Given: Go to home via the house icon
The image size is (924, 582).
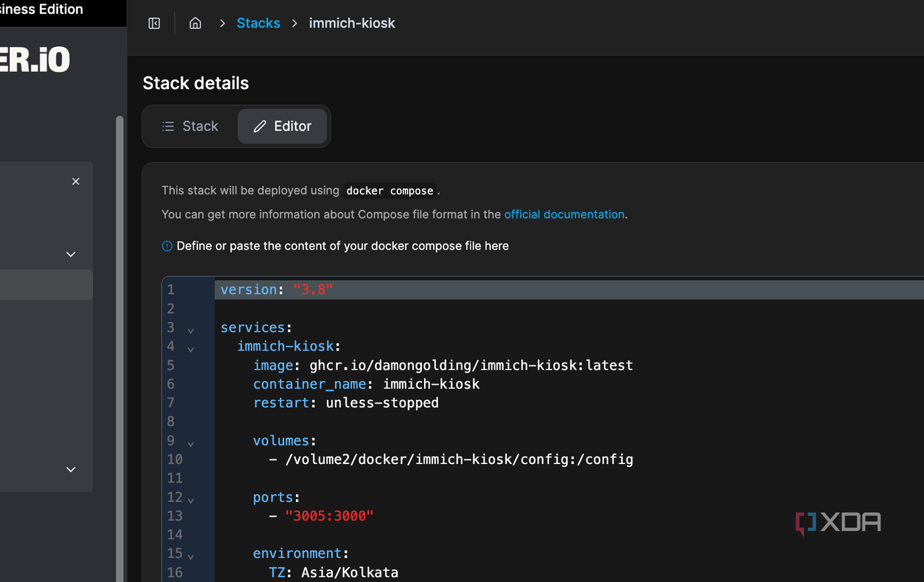Looking at the screenshot, I should tap(195, 23).
